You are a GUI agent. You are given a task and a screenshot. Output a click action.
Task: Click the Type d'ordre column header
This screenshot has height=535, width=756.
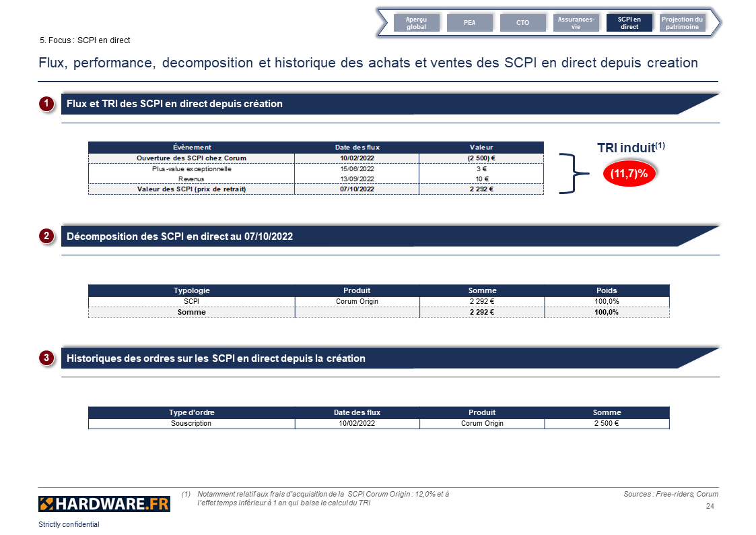click(x=191, y=412)
